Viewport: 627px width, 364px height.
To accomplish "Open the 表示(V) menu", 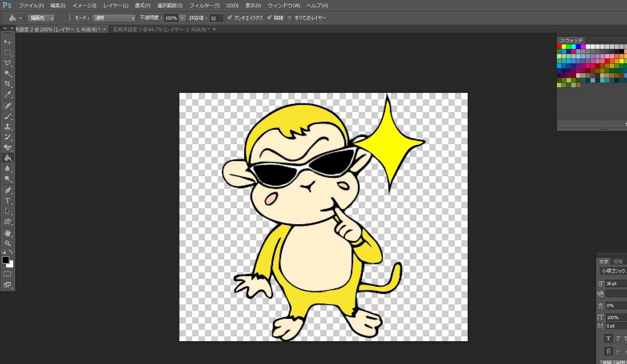I will pos(253,6).
